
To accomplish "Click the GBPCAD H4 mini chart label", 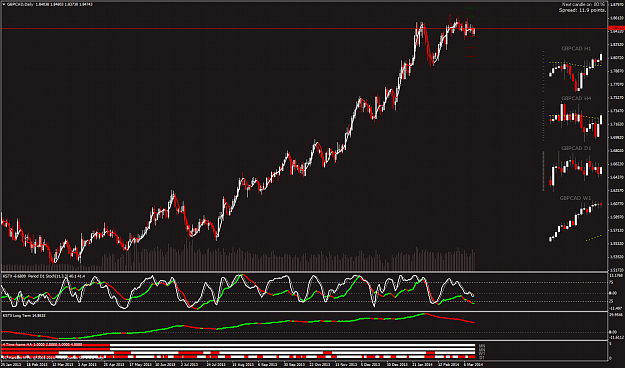I will (576, 98).
